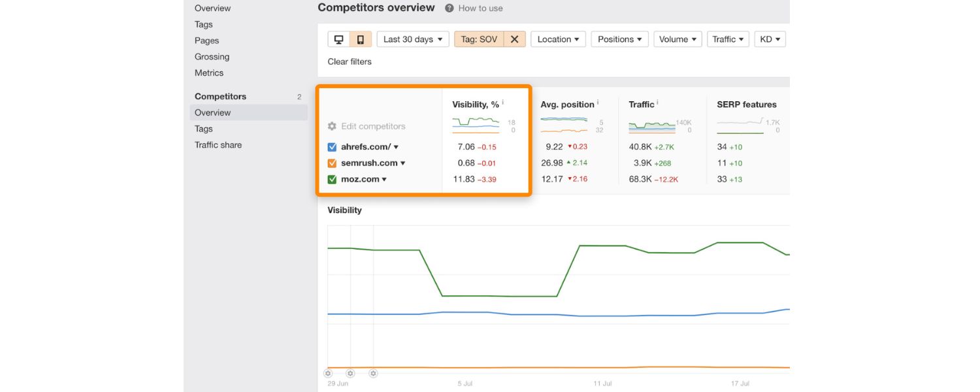Open the Positions filter dropdown
This screenshot has width=980, height=392.
coord(619,39)
